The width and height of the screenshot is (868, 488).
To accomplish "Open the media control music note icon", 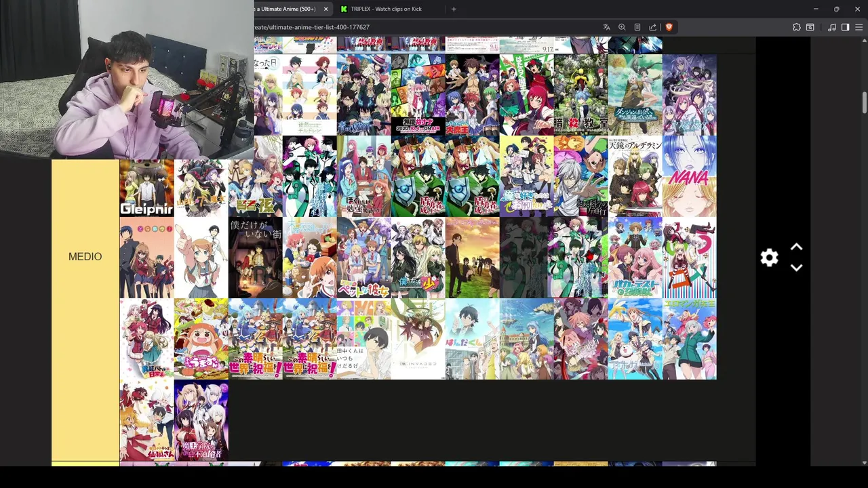I will click(x=832, y=27).
